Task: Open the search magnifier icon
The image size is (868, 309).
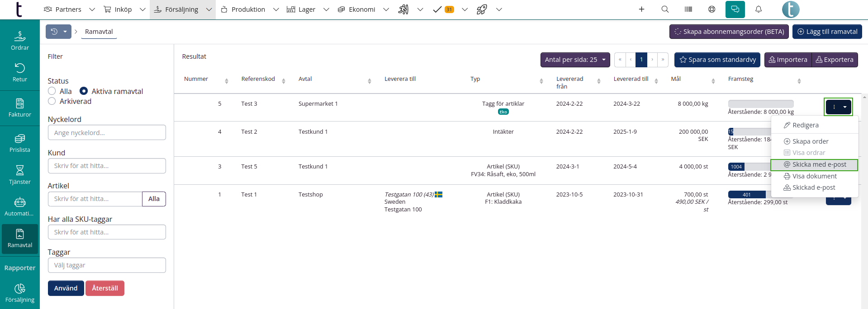Action: [665, 9]
